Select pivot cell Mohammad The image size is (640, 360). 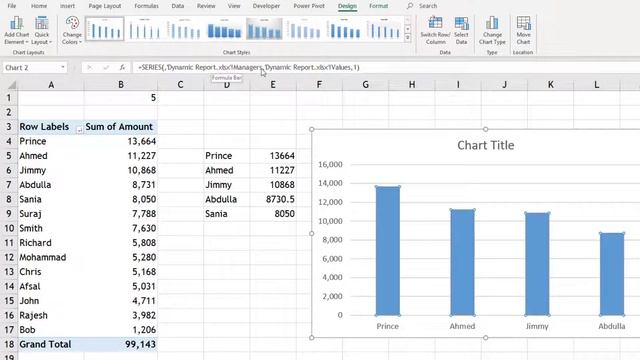(x=51, y=257)
